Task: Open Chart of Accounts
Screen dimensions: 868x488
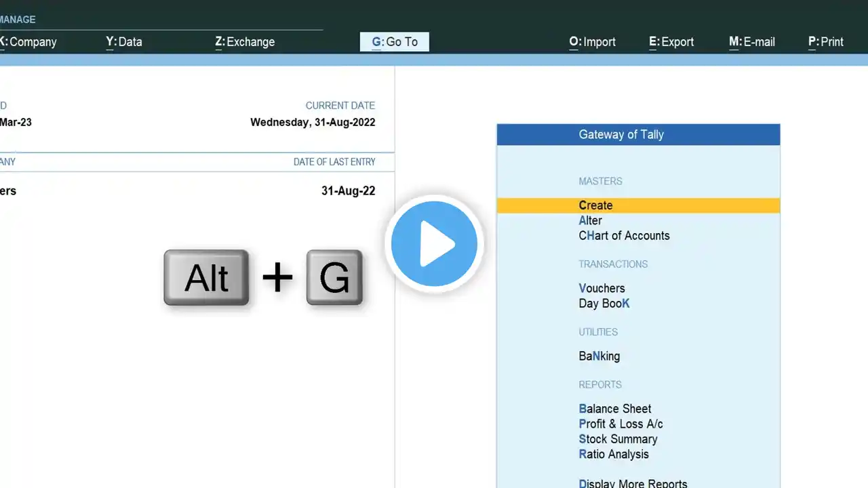Action: point(624,236)
